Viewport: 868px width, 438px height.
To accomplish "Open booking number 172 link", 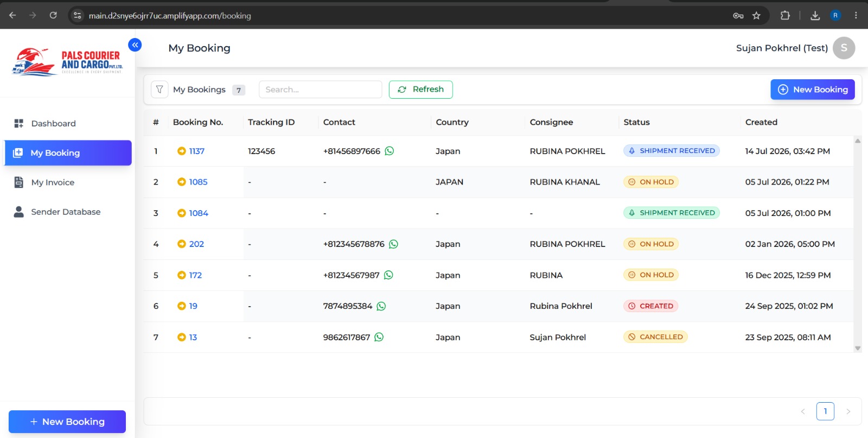I will point(195,275).
